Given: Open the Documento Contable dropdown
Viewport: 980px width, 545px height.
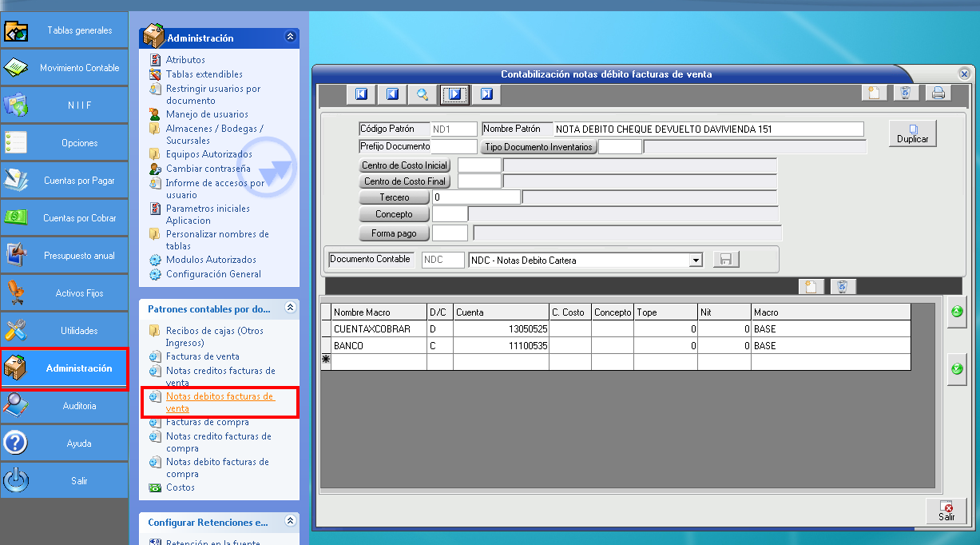Looking at the screenshot, I should click(696, 260).
